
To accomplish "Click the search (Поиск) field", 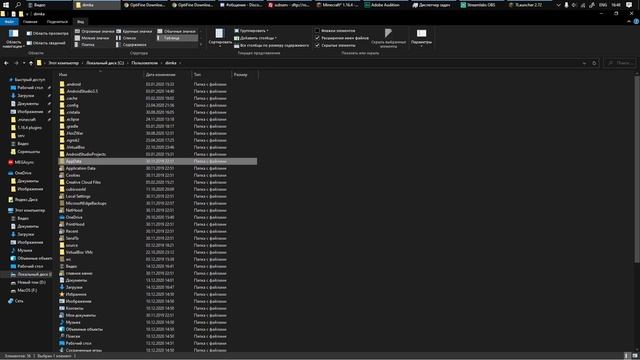I will (620, 63).
